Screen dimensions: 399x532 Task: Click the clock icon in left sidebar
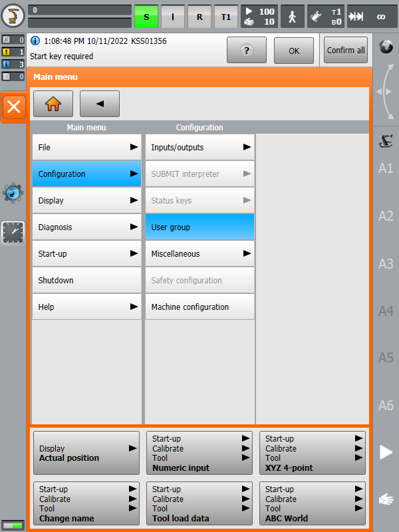(x=13, y=232)
